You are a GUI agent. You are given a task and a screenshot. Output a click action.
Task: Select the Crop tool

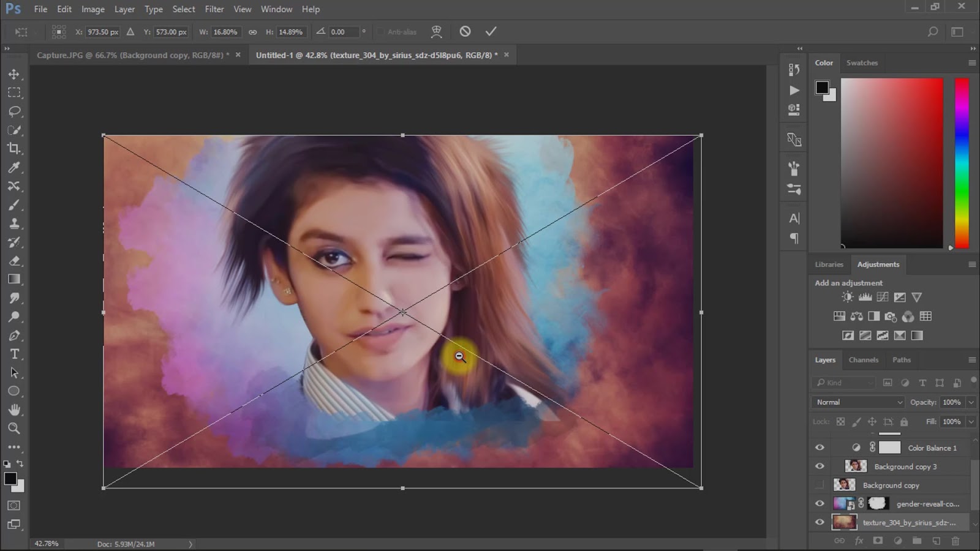coord(15,149)
